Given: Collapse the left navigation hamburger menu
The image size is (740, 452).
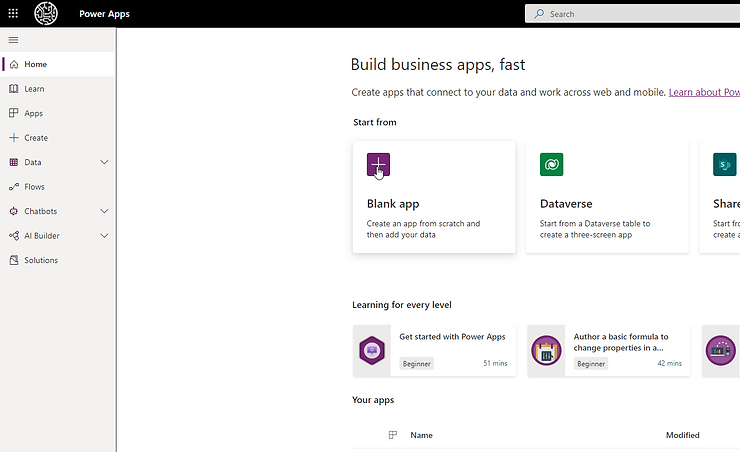Looking at the screenshot, I should click(13, 40).
